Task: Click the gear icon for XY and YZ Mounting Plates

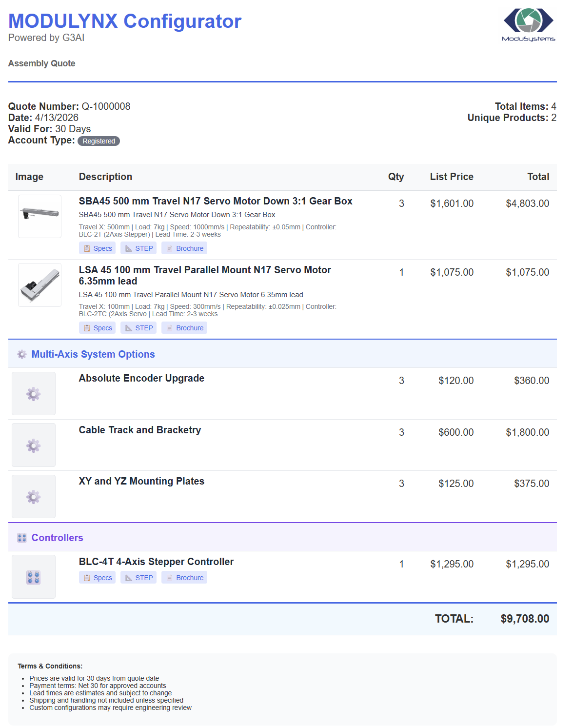Action: pos(33,496)
